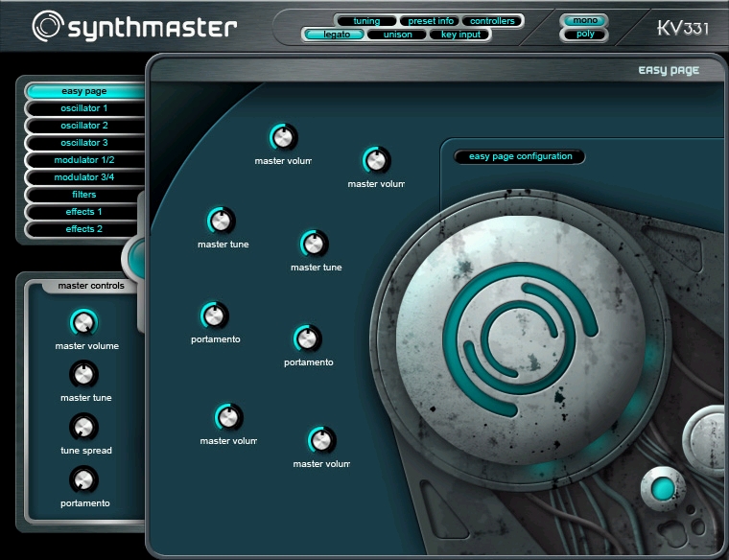Click the leftmost portamento knob on easy page

pyautogui.click(x=214, y=315)
